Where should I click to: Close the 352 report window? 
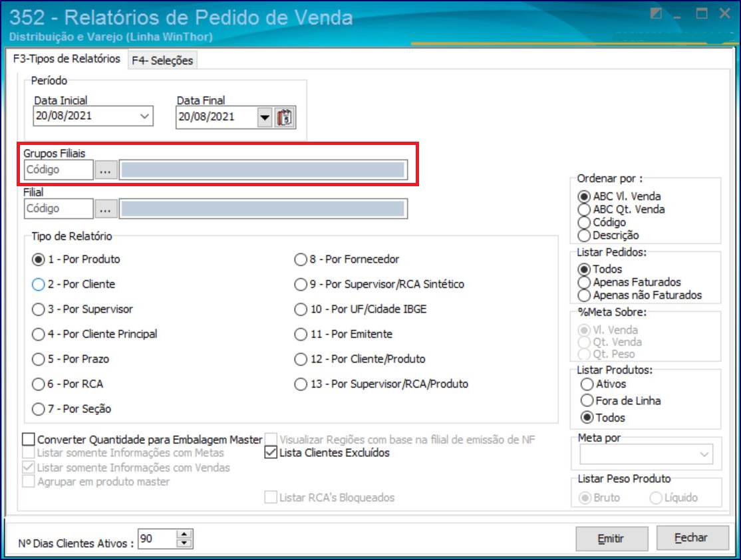click(725, 13)
